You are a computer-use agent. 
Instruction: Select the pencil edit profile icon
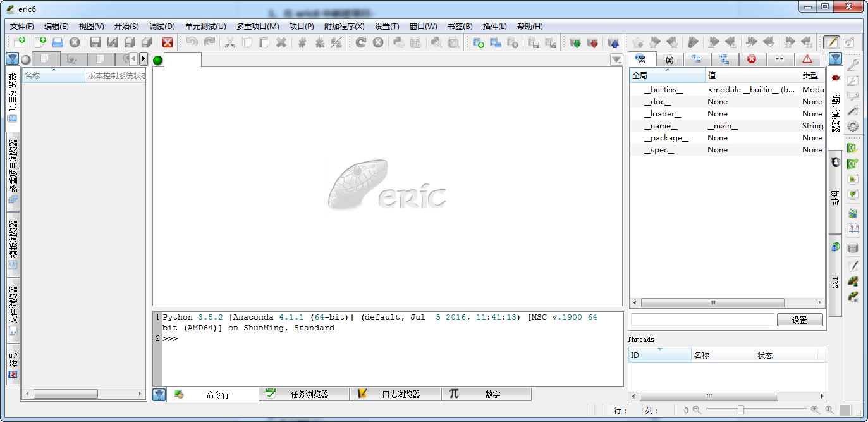(x=831, y=42)
